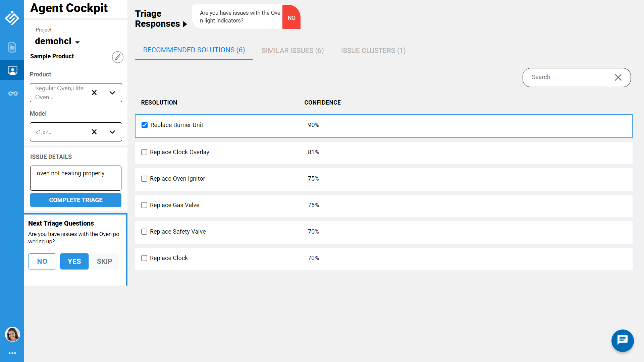Image resolution: width=644 pixels, height=362 pixels.
Task: Check the Replace Clock Overlay checkbox
Action: (x=144, y=152)
